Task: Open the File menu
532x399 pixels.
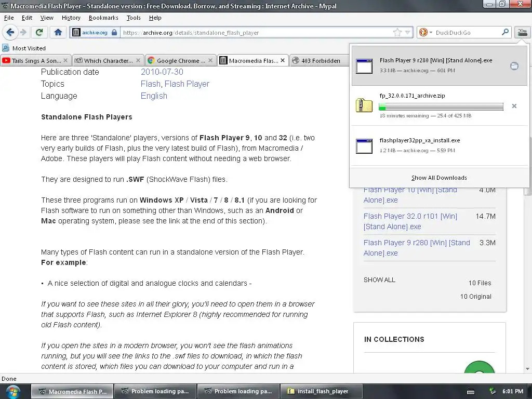Action: click(9, 18)
